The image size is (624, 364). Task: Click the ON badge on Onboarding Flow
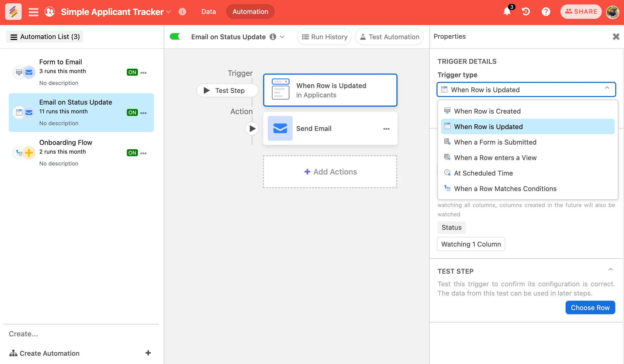132,153
